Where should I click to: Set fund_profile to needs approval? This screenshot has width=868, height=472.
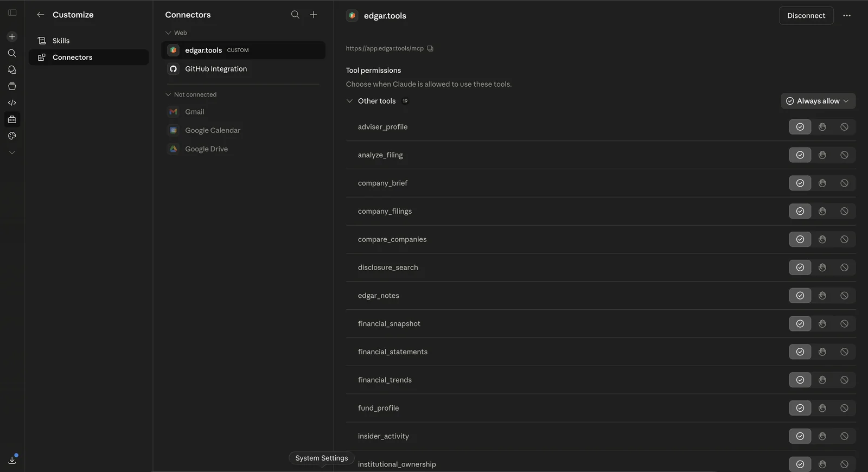tap(822, 408)
